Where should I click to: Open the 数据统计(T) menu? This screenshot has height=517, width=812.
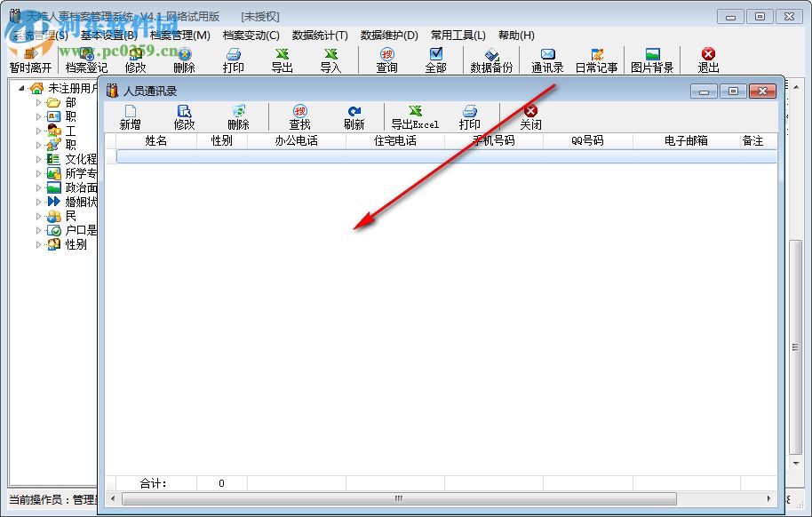pos(320,36)
